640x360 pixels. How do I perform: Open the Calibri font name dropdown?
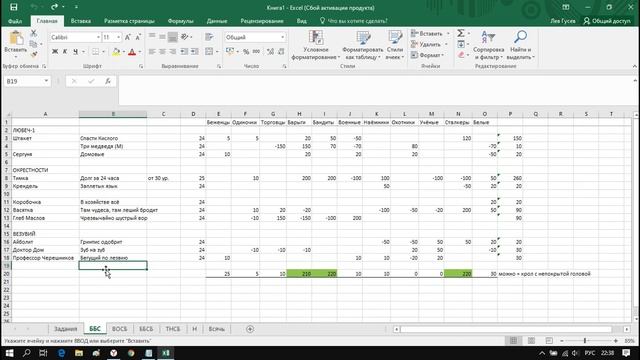click(x=98, y=37)
